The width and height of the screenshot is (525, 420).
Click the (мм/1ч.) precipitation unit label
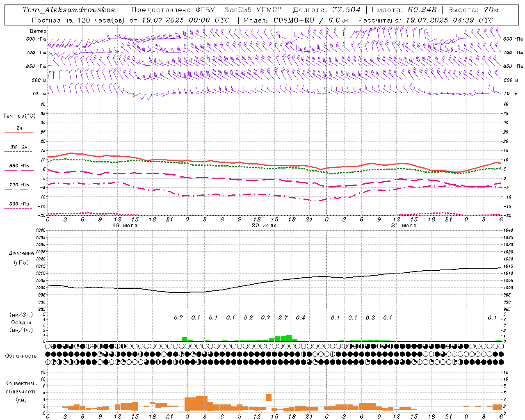point(21,330)
